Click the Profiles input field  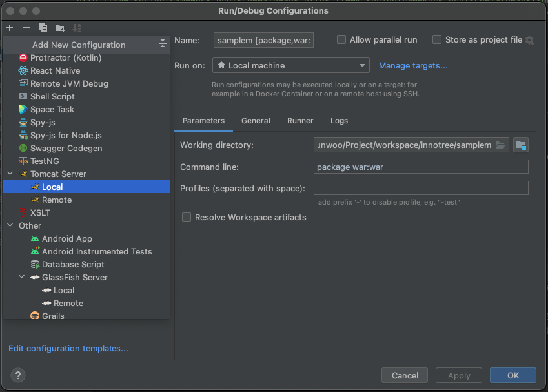pos(421,188)
